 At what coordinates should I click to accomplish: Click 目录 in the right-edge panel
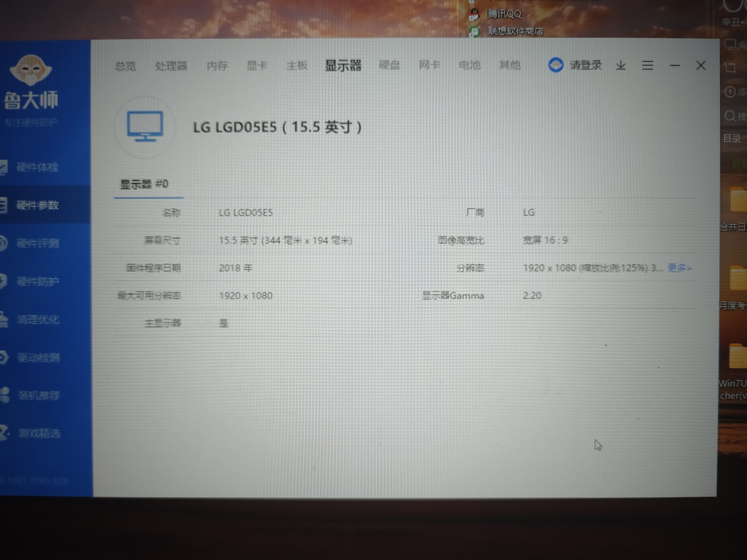point(732,138)
